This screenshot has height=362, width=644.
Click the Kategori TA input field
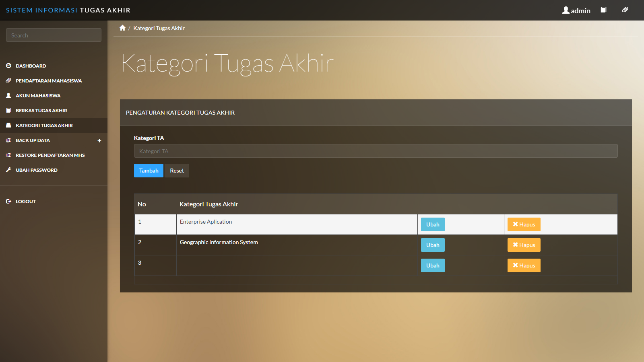coord(376,151)
